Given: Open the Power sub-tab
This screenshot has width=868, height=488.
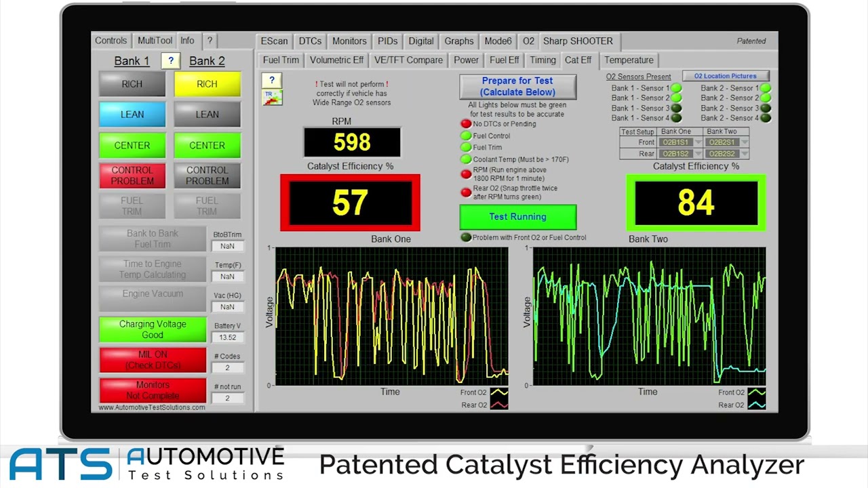Looking at the screenshot, I should (x=467, y=60).
